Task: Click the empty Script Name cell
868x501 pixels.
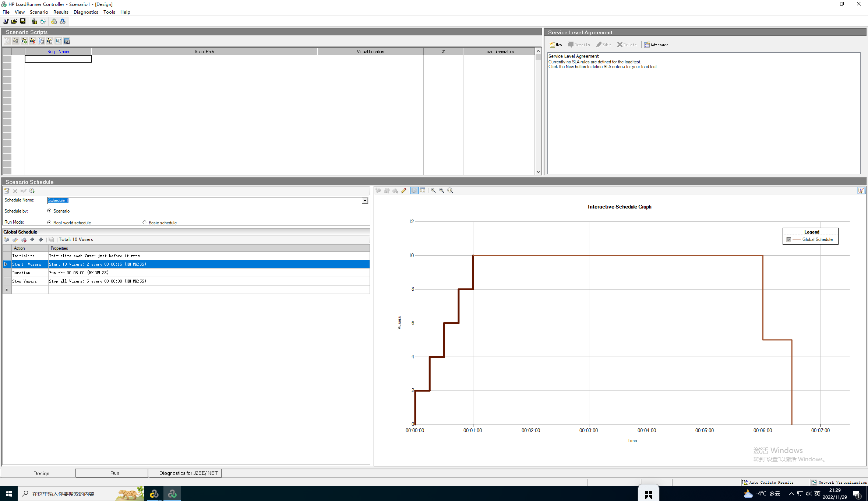Action: (58, 59)
